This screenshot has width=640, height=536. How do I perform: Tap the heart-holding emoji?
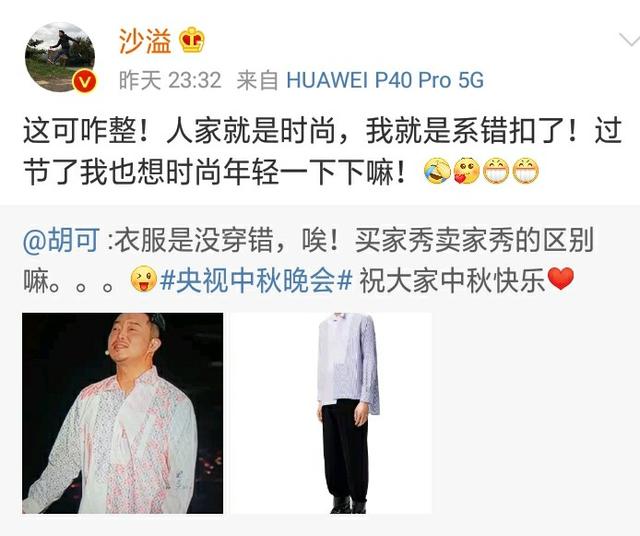pos(467,171)
